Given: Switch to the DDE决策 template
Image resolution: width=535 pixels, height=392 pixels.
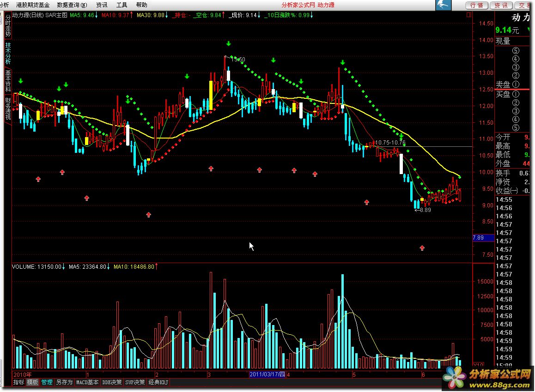Looking at the screenshot, I should click(x=112, y=382).
